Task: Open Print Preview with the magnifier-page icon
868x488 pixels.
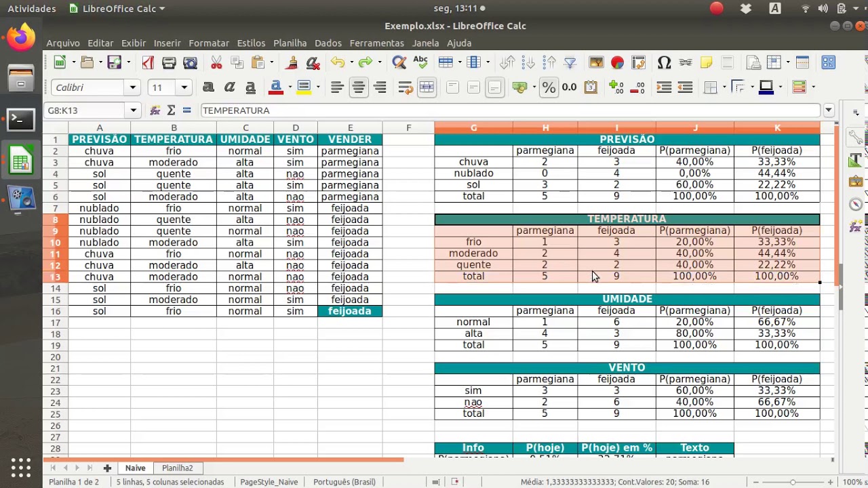Action: pos(190,62)
